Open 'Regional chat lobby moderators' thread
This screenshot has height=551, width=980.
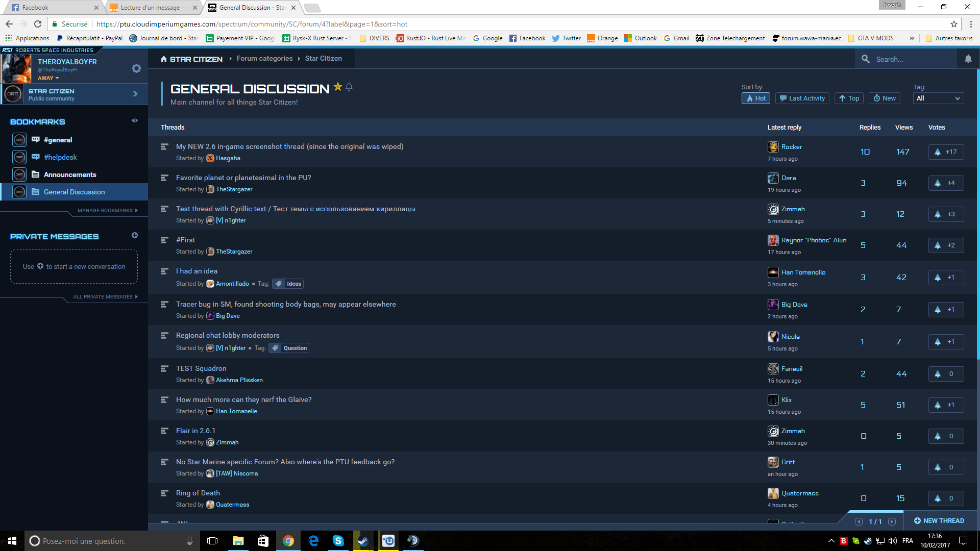[228, 335]
